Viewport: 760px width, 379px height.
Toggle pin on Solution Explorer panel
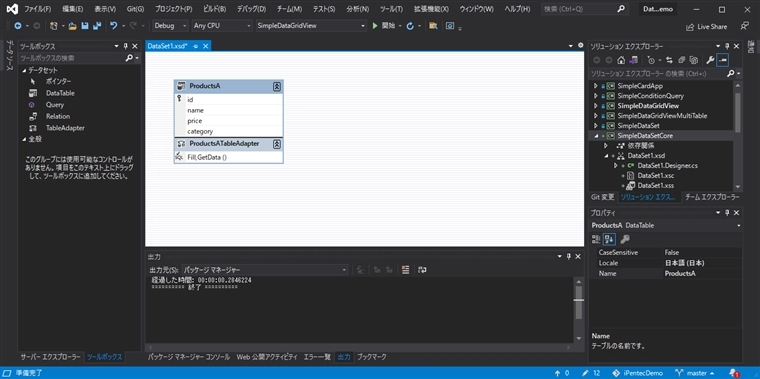point(727,46)
